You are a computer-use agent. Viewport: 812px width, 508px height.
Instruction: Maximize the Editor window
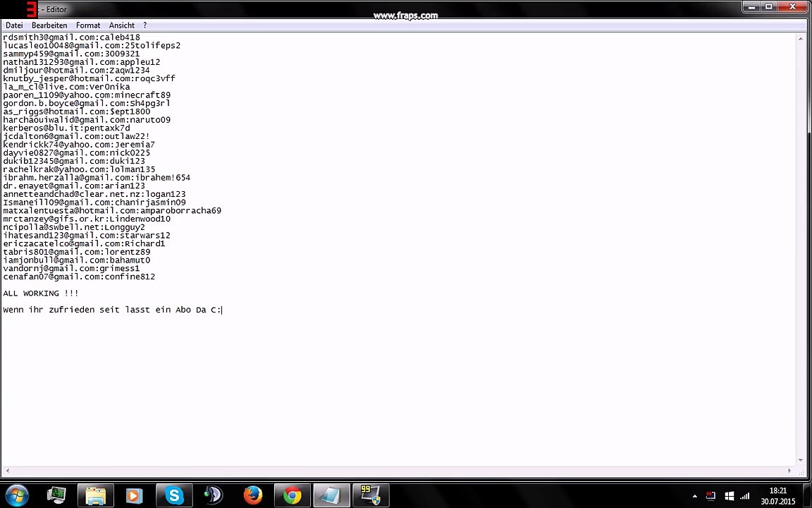tap(768, 7)
